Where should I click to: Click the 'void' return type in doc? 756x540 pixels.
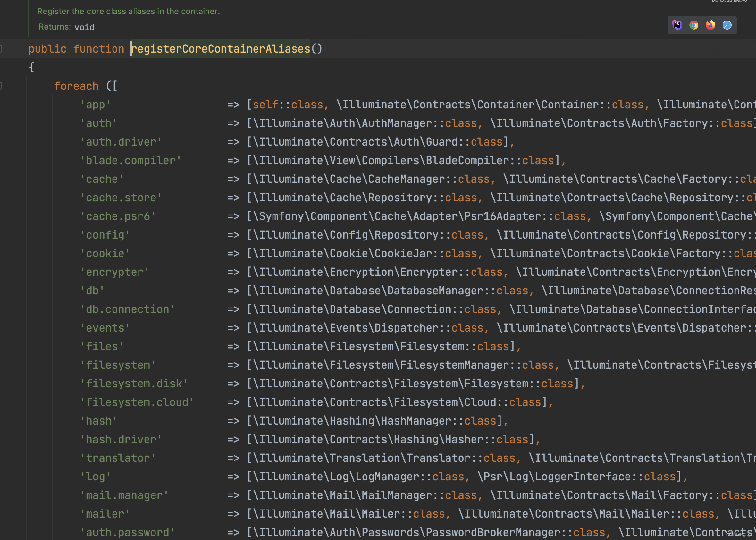point(84,27)
